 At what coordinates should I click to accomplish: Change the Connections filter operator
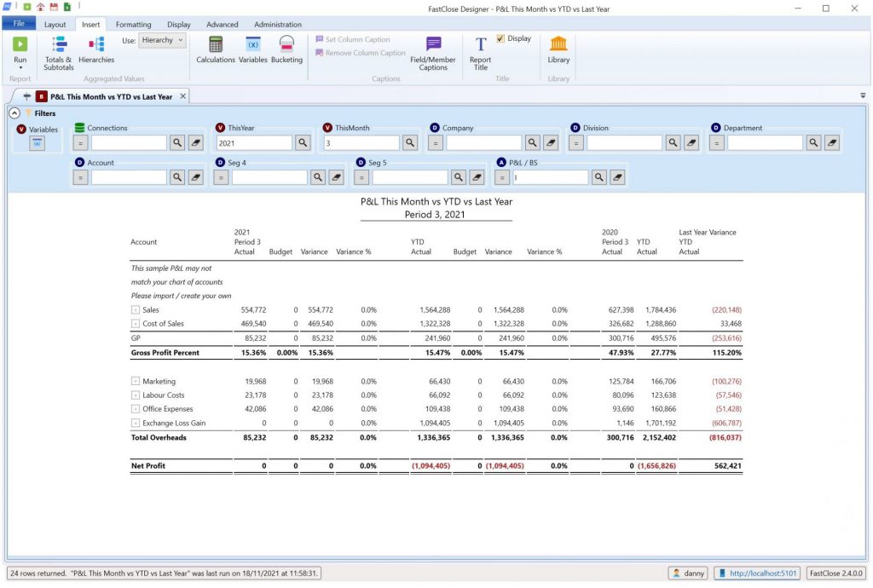80,143
